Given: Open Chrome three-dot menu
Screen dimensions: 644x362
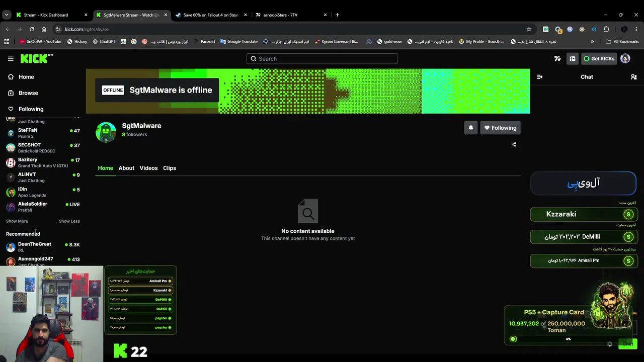Looking at the screenshot, I should pos(636,29).
